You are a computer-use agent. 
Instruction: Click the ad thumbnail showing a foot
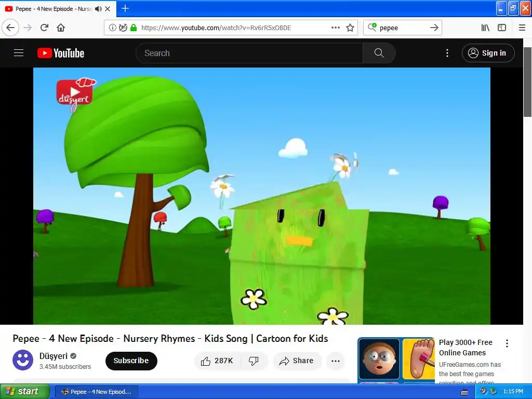point(419,358)
